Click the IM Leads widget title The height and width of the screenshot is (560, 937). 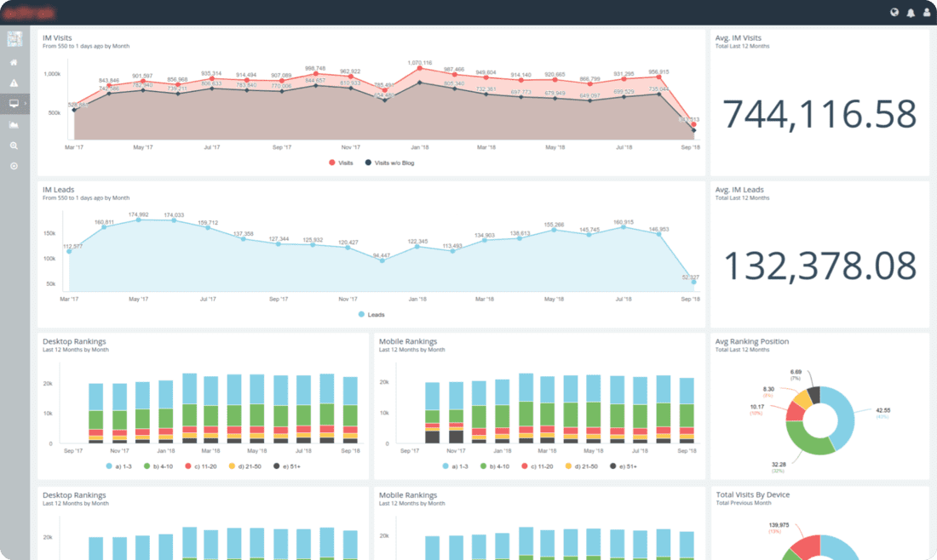coord(58,190)
